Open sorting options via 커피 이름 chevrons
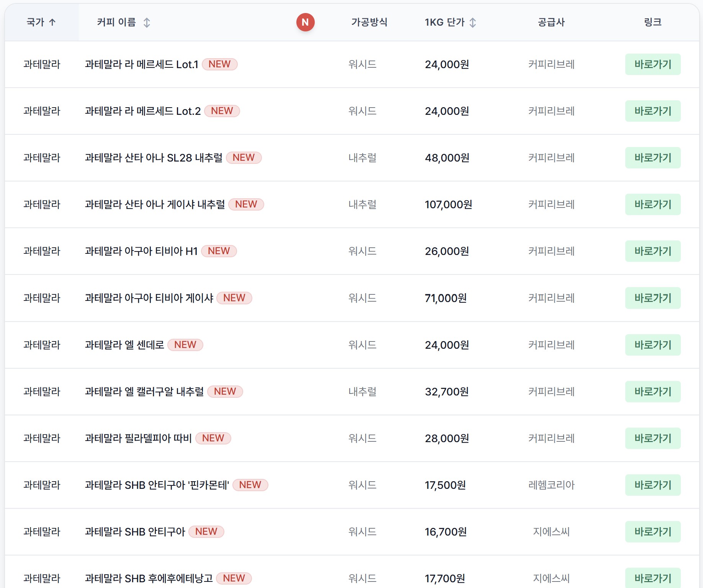The width and height of the screenshot is (703, 588). point(146,23)
